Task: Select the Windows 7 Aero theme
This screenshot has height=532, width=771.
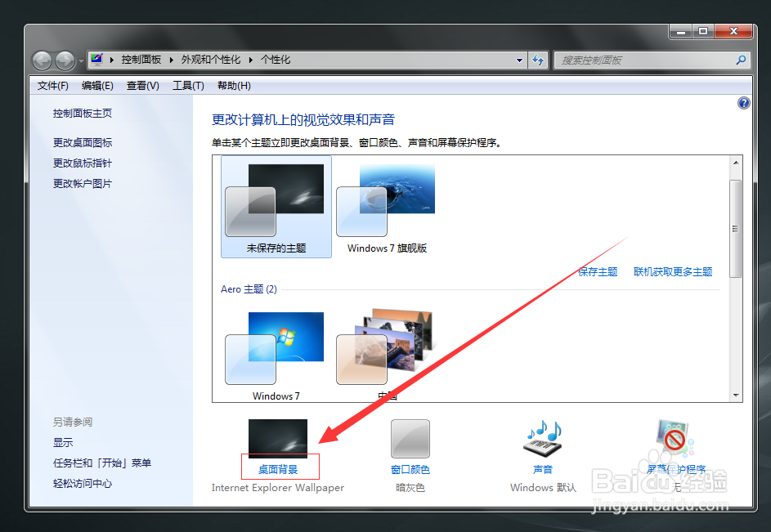Action: click(276, 355)
